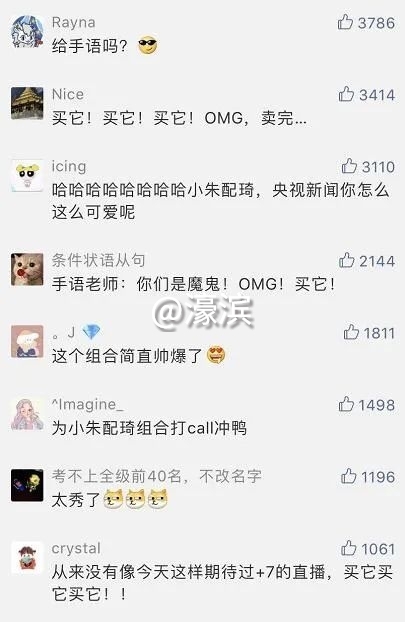The width and height of the screenshot is (405, 622).
Task: Open Rayna's profile avatar
Action: pos(27,31)
